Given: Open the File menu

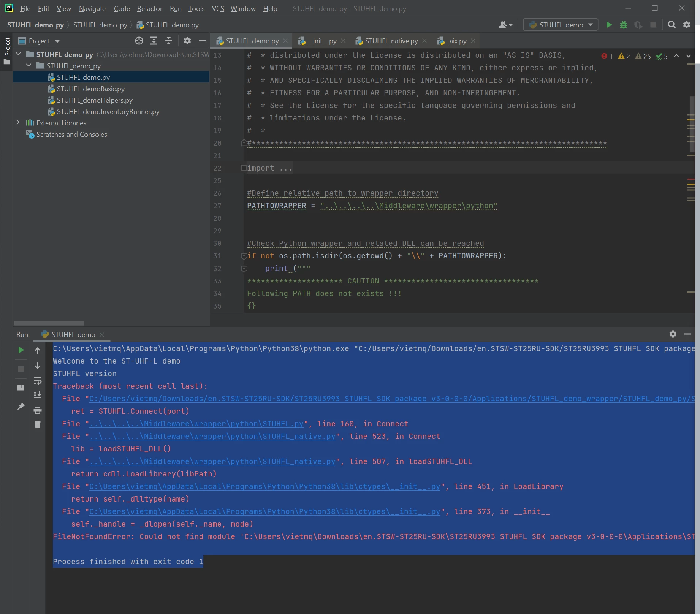Looking at the screenshot, I should [x=25, y=8].
